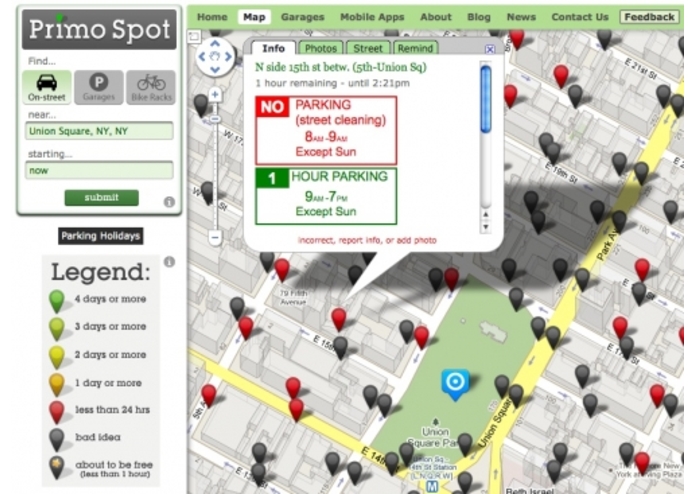Select the Garages parking option
This screenshot has width=695, height=494.
(x=98, y=87)
